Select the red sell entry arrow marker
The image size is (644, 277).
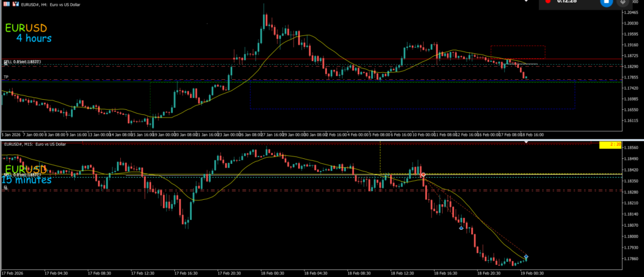click(423, 175)
